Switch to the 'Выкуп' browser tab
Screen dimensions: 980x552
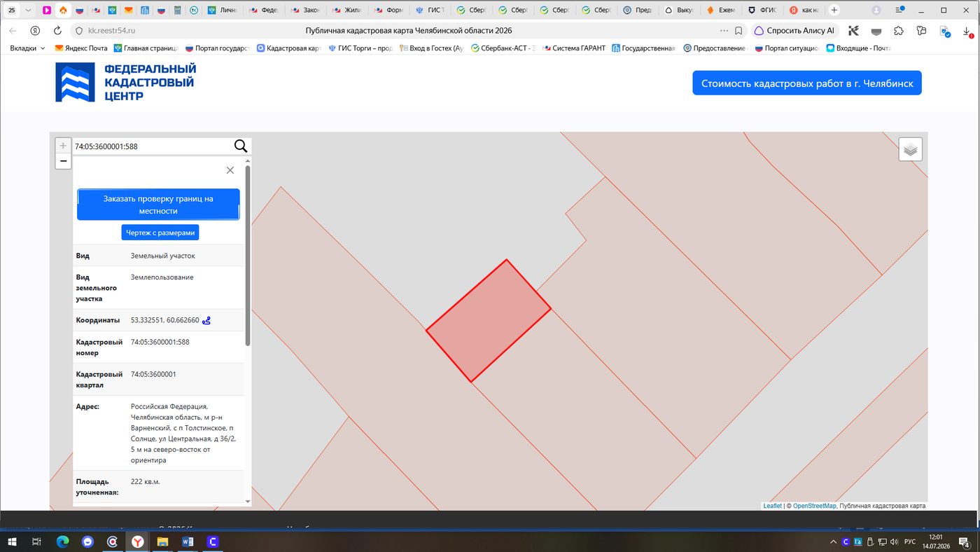pos(678,11)
